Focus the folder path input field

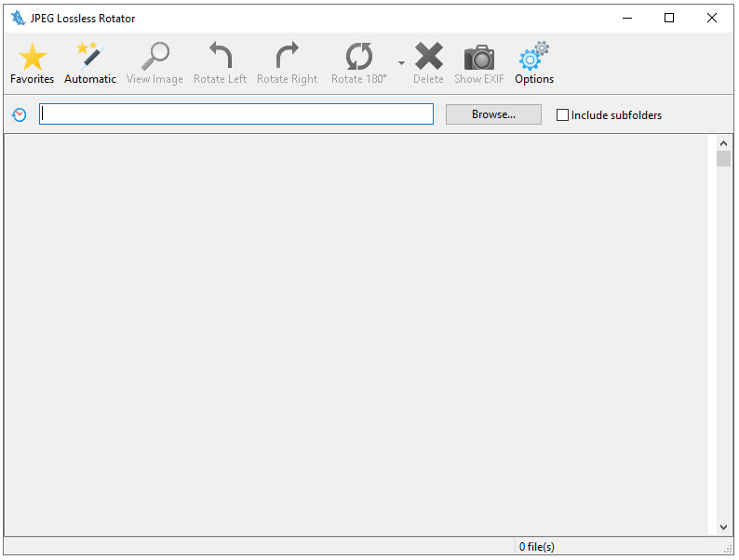[236, 114]
